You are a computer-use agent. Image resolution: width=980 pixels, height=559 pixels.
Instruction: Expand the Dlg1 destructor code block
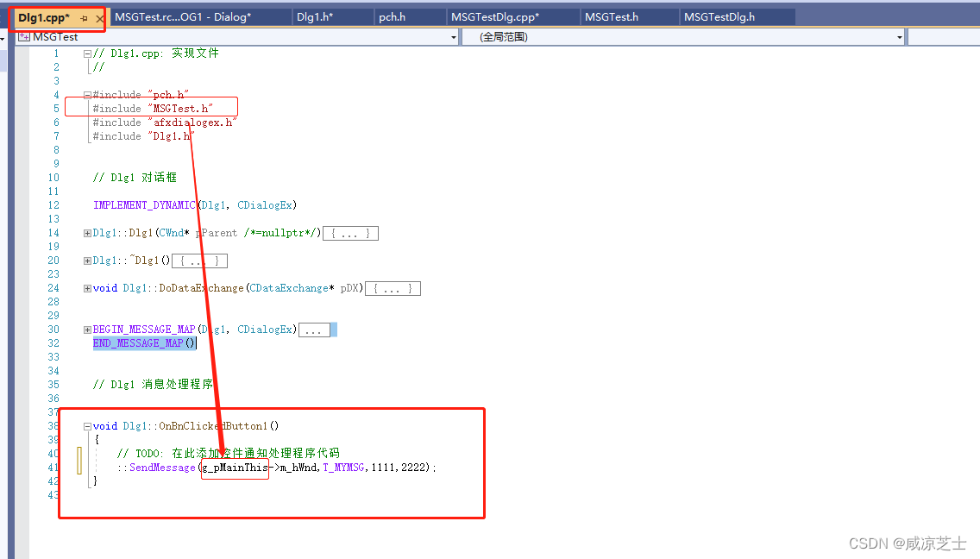(86, 261)
